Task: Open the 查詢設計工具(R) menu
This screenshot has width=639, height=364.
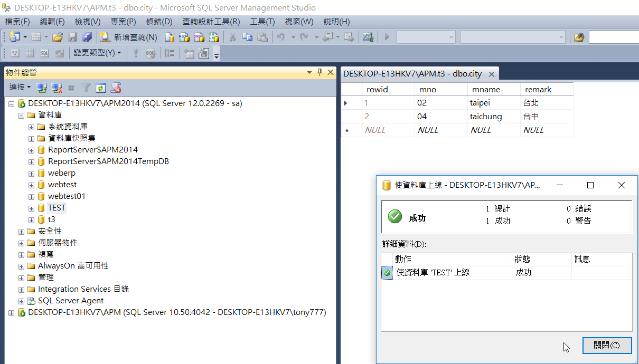Action: click(211, 22)
